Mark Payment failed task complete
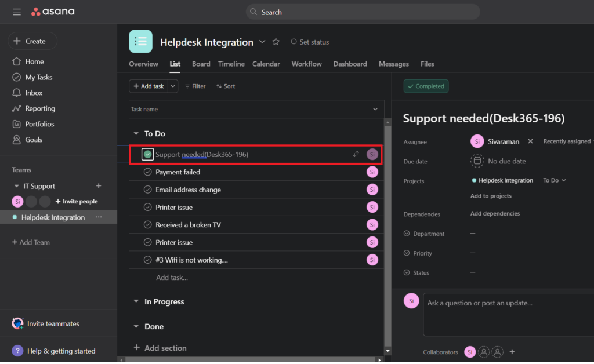 148,172
